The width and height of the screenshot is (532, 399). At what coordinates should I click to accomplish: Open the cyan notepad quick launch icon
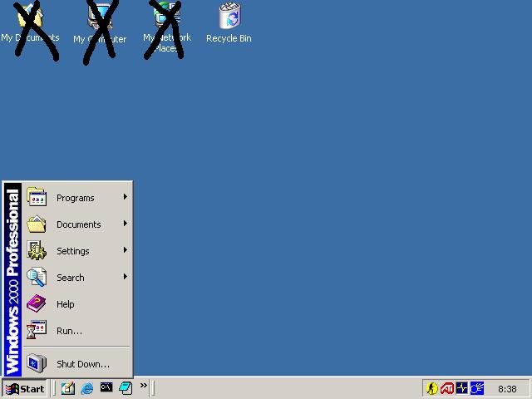point(126,388)
